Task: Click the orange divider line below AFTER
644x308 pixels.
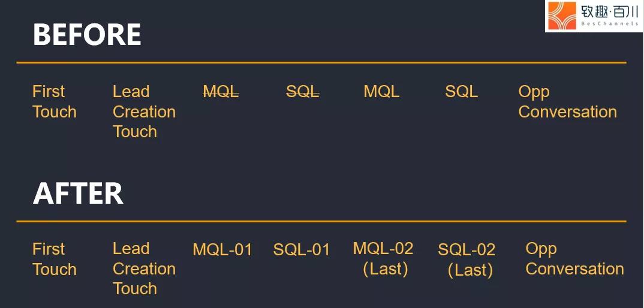Action: coord(321,221)
